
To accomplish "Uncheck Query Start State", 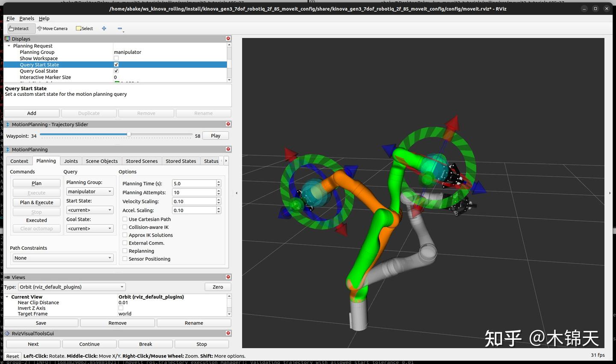I will (116, 64).
